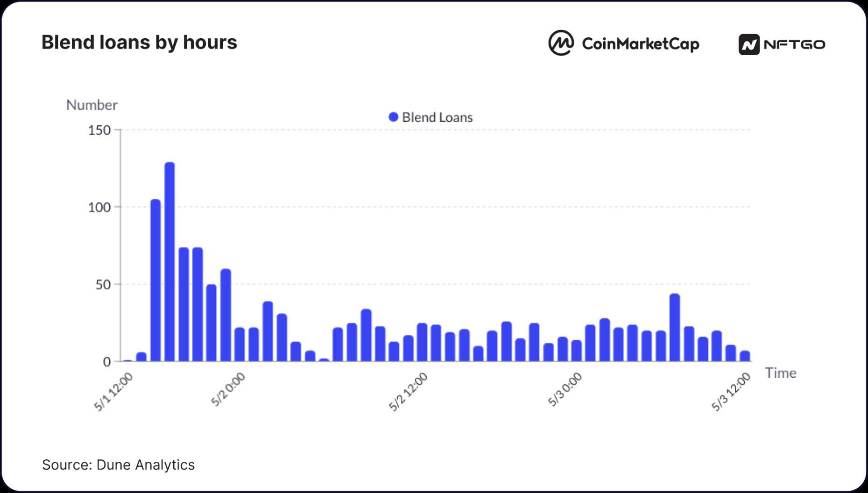Select the 5/3 0:00 time axis label
The image size is (868, 493).
(x=565, y=389)
